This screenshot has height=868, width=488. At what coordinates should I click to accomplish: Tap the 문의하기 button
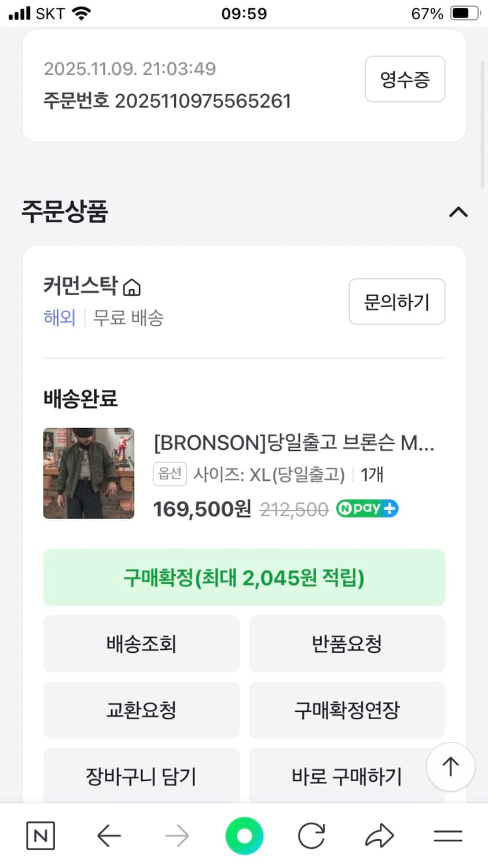pos(397,301)
